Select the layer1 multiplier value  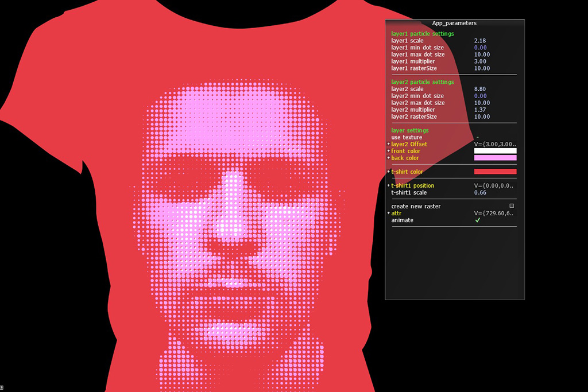(x=480, y=61)
